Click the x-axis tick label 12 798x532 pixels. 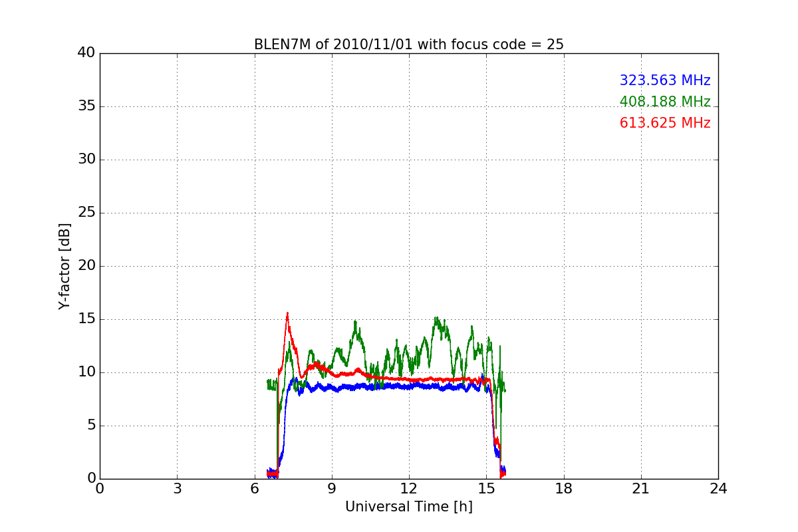[x=409, y=489]
